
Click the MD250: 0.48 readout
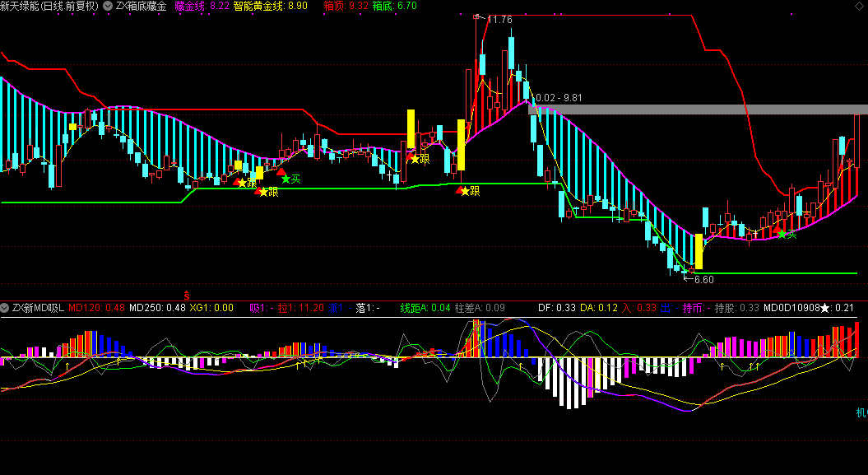[x=157, y=308]
